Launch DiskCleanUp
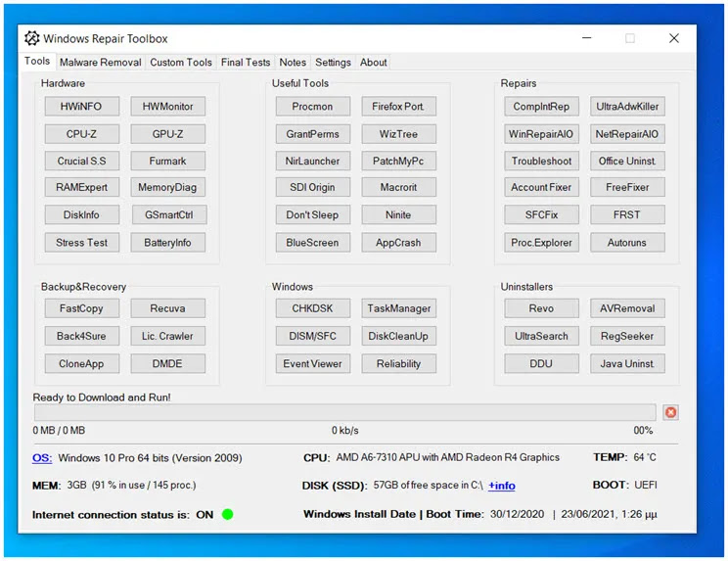Image resolution: width=728 pixels, height=561 pixels. [398, 336]
